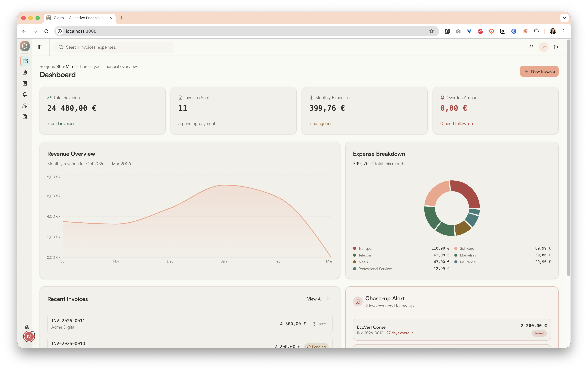
Task: Click the 3 pending payment text
Action: tap(197, 123)
